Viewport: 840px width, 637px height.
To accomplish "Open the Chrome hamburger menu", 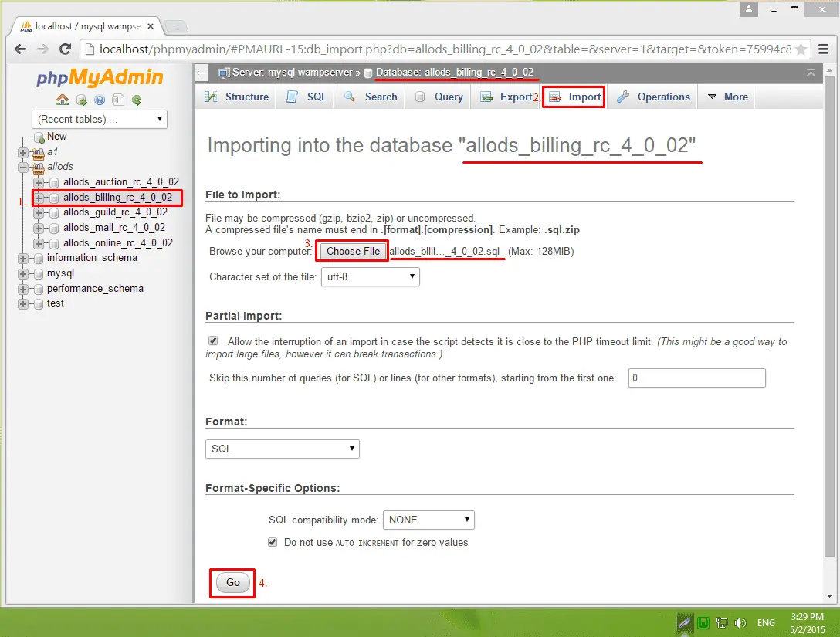I will 823,49.
